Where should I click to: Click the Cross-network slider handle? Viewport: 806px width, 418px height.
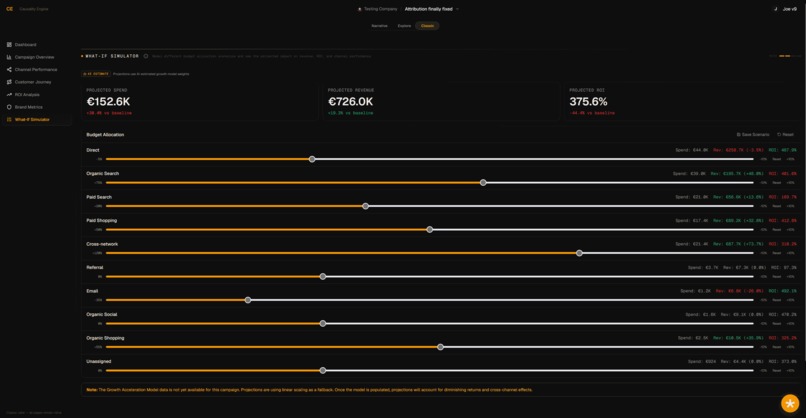(579, 253)
